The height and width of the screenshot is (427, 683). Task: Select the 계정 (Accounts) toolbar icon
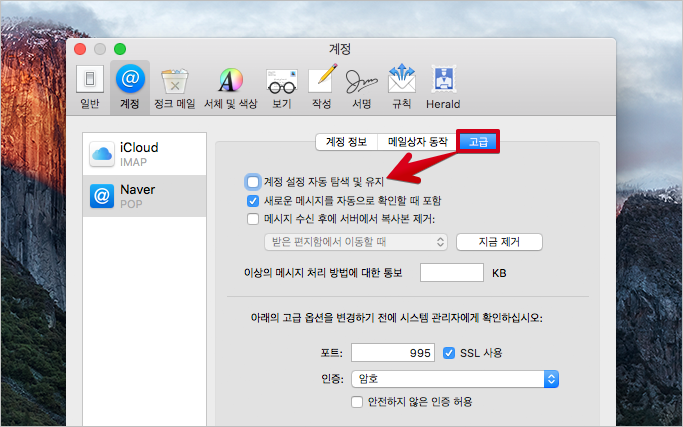tap(130, 87)
